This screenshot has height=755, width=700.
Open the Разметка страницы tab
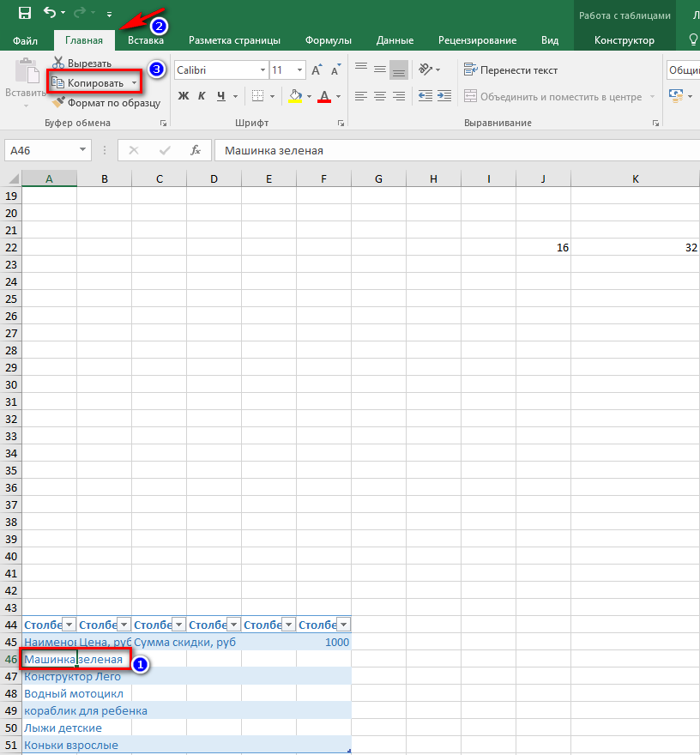coord(234,40)
